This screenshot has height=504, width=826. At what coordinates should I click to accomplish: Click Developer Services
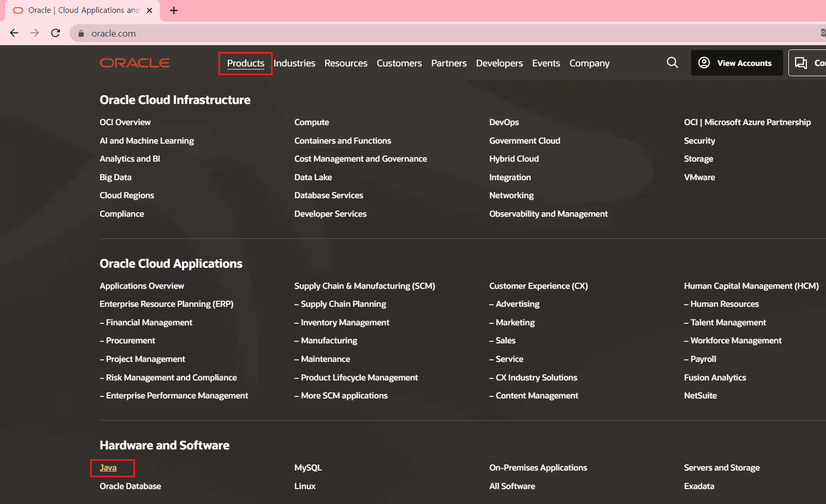[x=330, y=214]
